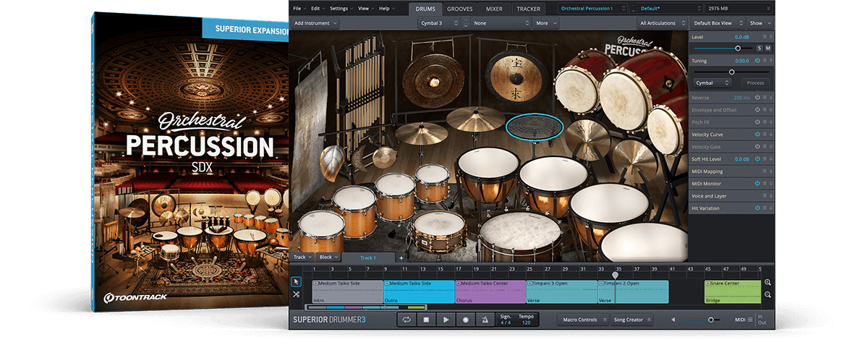Disable the Velocity Curve power toggle
The image size is (868, 353).
pos(757,135)
